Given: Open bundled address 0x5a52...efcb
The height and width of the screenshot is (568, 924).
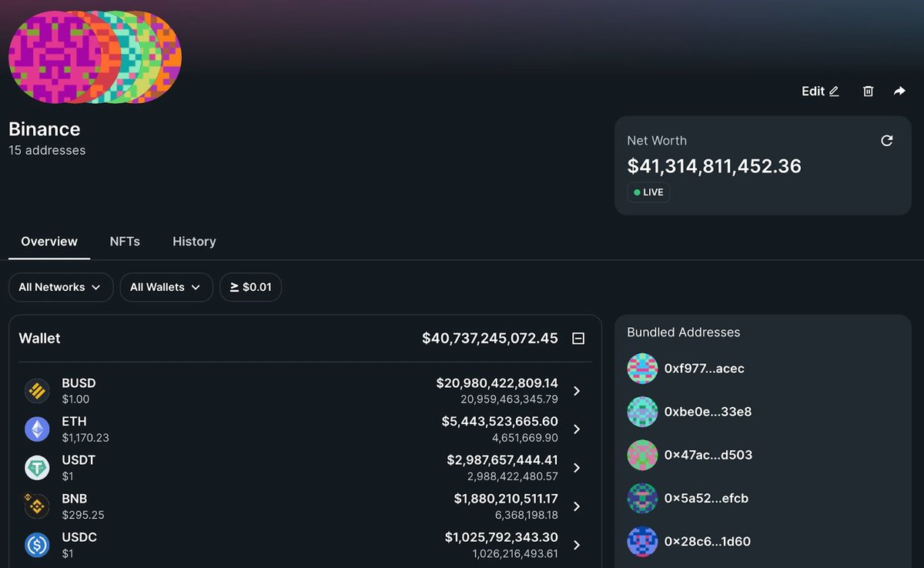Looking at the screenshot, I should [706, 498].
